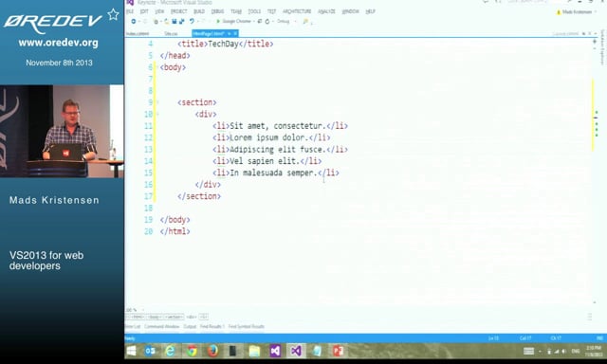Click 'Sit amet, consectetur.' list item text

pyautogui.click(x=278, y=126)
